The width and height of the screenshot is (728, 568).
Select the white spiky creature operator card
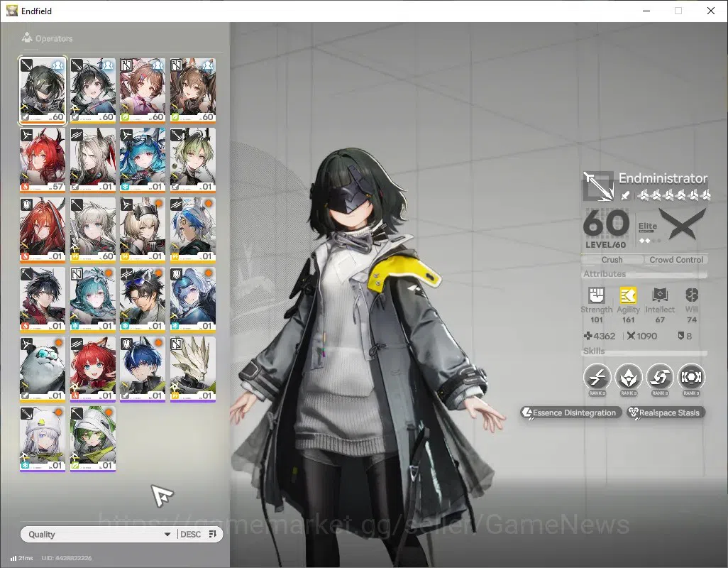pyautogui.click(x=193, y=369)
